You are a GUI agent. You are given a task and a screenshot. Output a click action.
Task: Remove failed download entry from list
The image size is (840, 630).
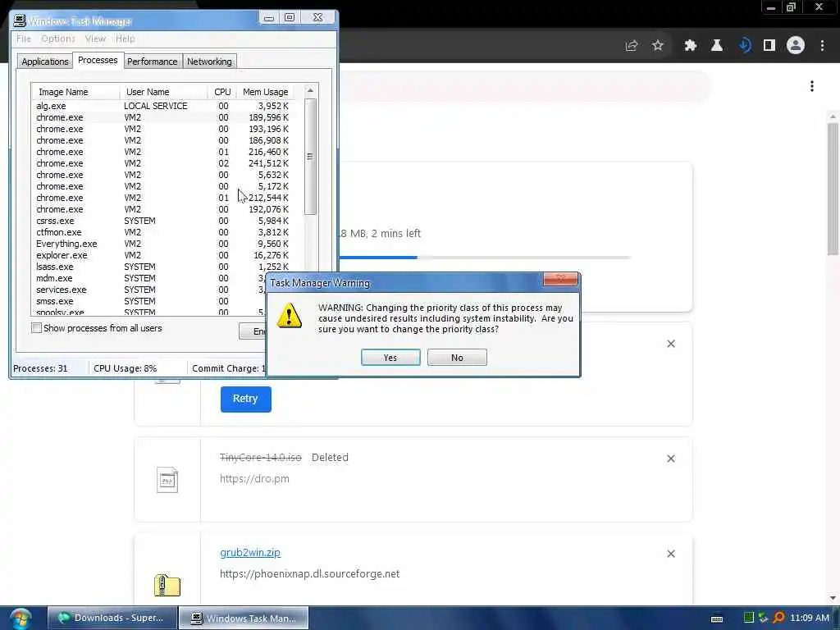click(x=671, y=344)
